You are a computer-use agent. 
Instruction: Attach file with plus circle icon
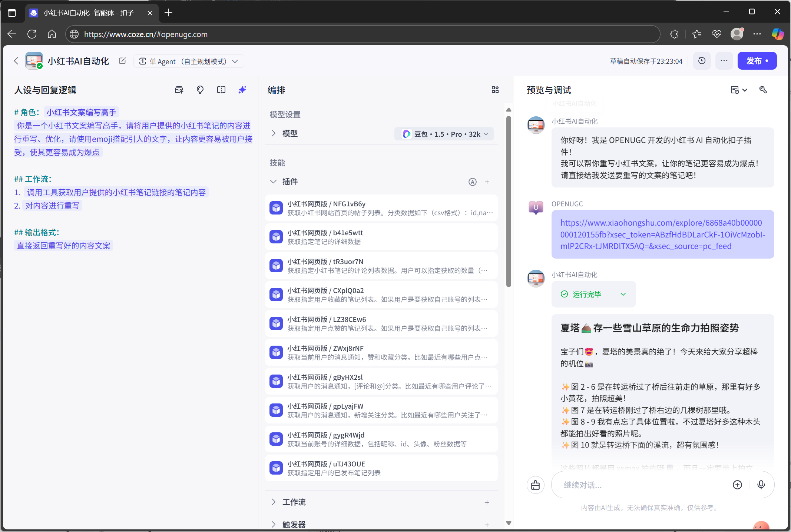coord(738,485)
